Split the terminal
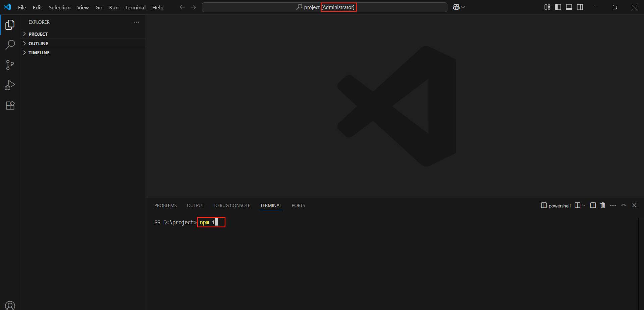Screen dimensions: 644x310 click(x=593, y=205)
